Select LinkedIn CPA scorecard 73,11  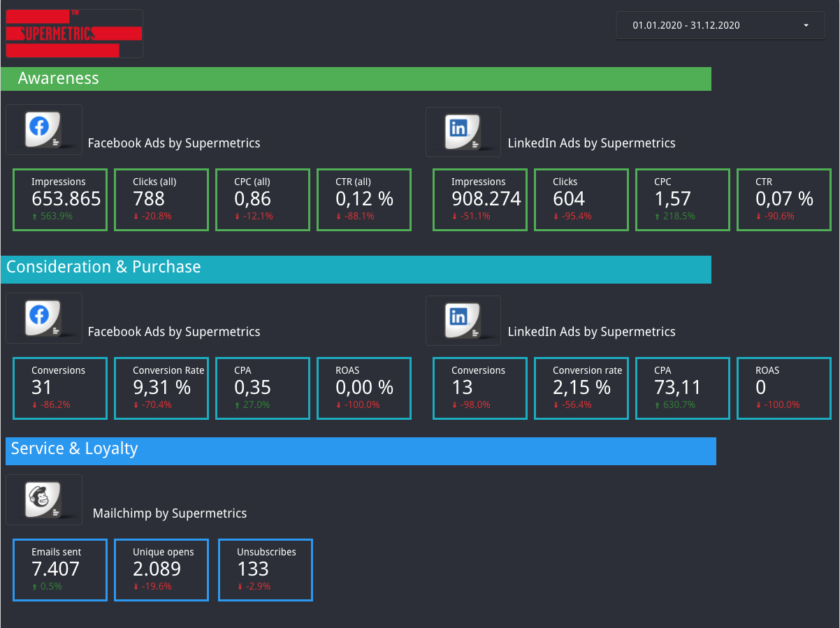683,388
